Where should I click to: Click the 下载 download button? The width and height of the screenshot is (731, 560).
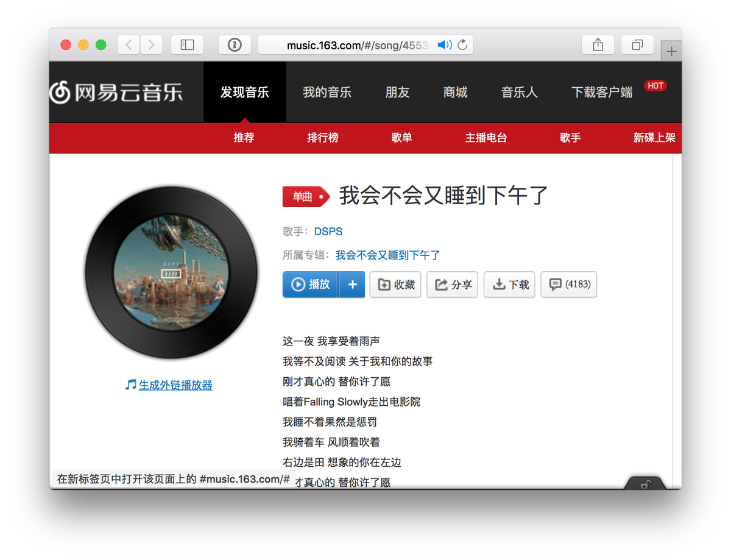tap(509, 285)
